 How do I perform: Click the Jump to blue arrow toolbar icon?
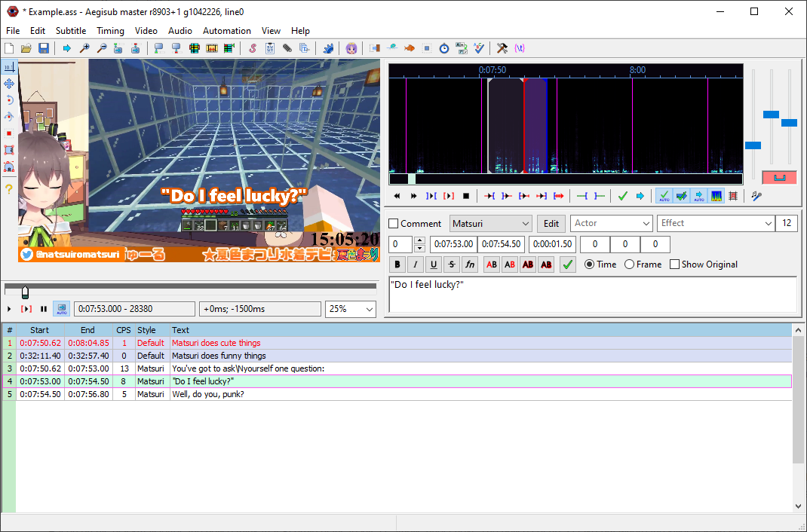(x=67, y=48)
